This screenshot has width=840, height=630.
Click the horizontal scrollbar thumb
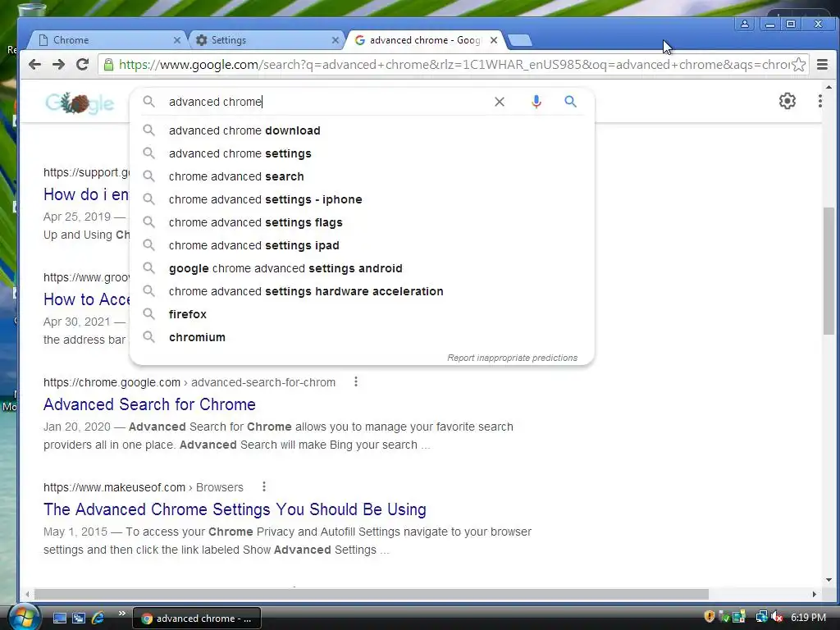click(372, 594)
